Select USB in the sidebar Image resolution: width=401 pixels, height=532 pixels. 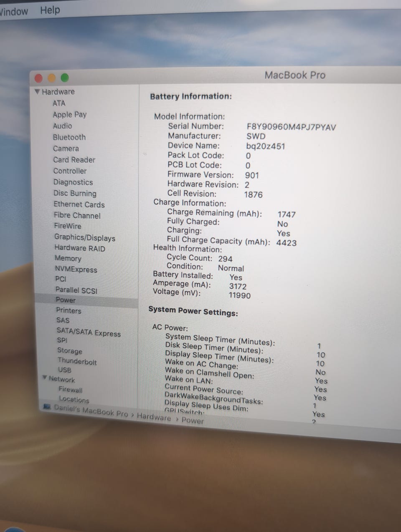tap(65, 370)
